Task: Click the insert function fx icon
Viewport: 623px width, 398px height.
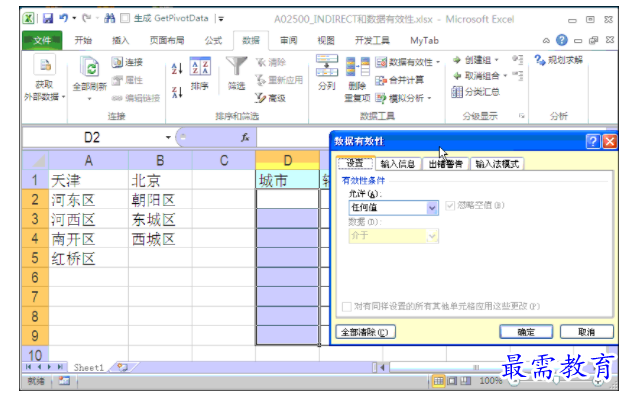Action: 245,137
